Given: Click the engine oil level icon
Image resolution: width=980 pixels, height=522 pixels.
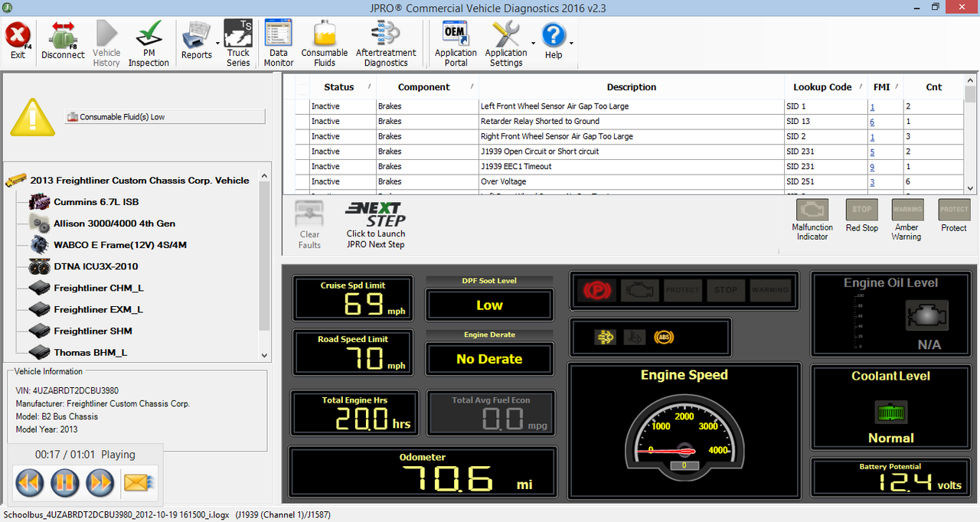Looking at the screenshot, I should 927,315.
